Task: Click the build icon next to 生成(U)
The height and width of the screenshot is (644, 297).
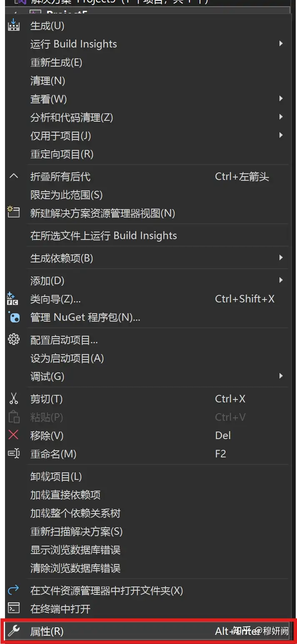Action: coord(14,25)
